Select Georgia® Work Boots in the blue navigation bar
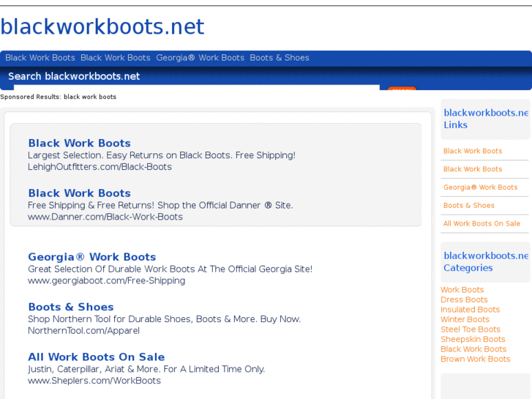This screenshot has width=532, height=399. pos(201,58)
